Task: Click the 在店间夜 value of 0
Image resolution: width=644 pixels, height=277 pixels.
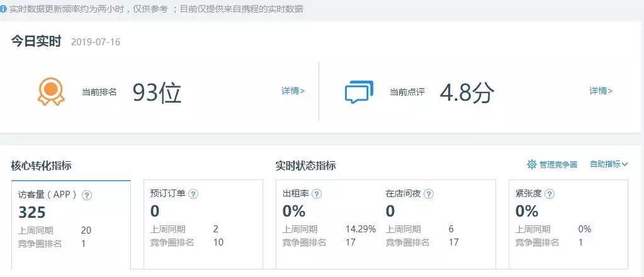Action: 390,211
